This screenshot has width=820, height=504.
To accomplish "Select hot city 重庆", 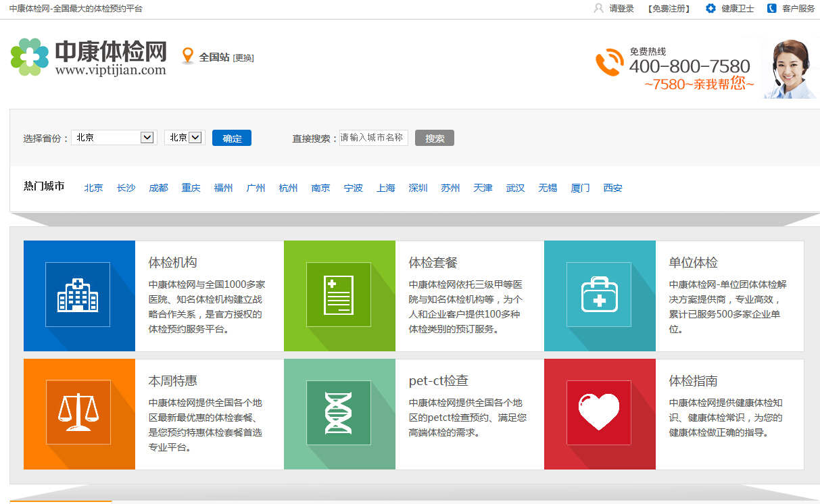I will click(x=191, y=188).
